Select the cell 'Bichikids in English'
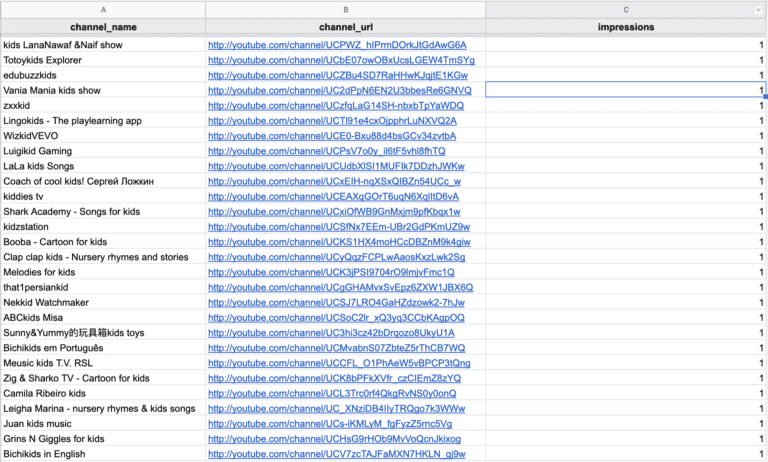The width and height of the screenshot is (768, 462). pos(103,455)
